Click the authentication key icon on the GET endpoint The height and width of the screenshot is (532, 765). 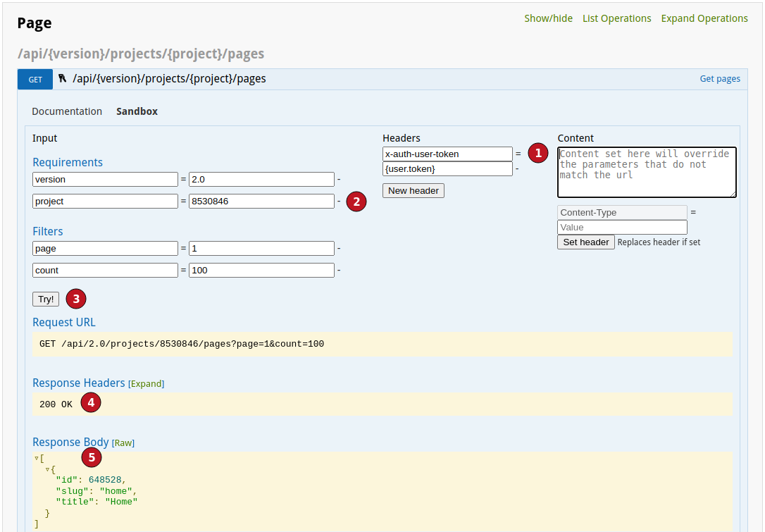[x=62, y=79]
